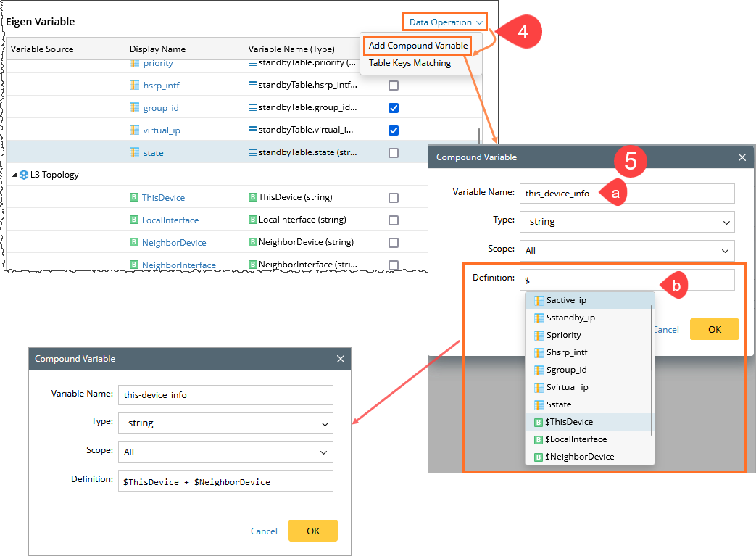Open the LocalInterface display name link

pos(170,220)
